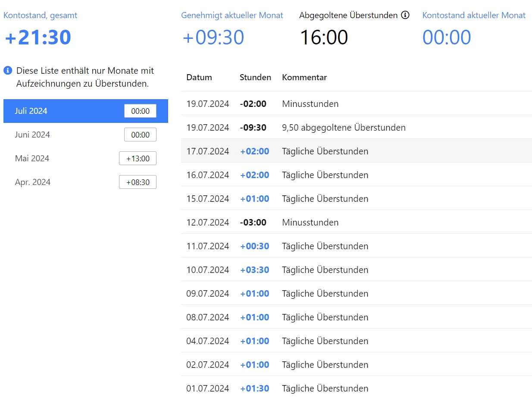Screen dimensions: 532x398
Task: Click Kontostand aktueller Monat heading
Action: [x=474, y=15]
